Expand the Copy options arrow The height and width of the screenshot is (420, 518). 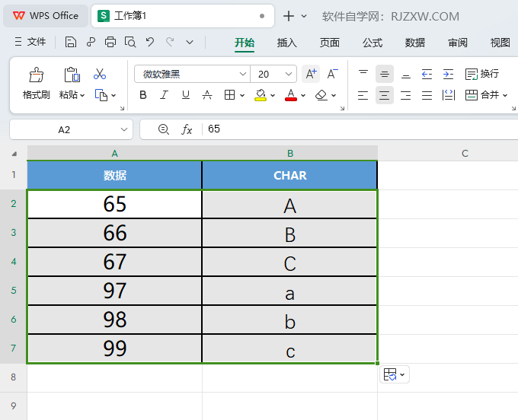tap(114, 96)
